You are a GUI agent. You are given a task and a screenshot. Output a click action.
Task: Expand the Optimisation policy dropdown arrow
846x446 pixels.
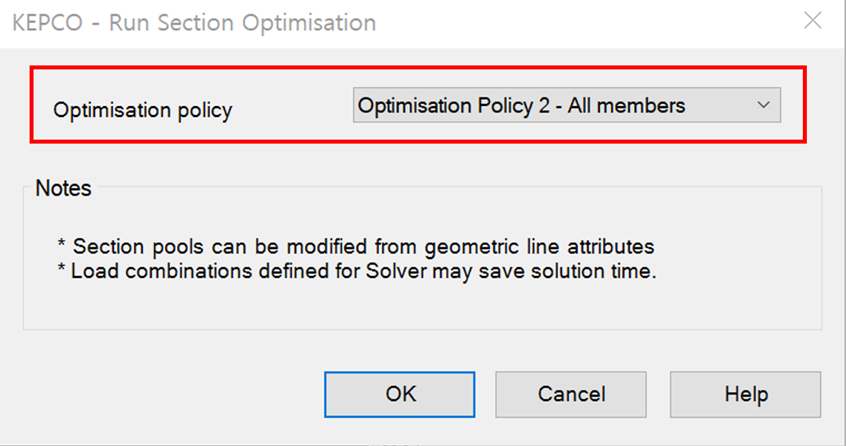click(x=763, y=105)
